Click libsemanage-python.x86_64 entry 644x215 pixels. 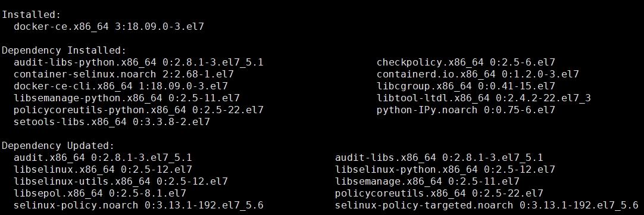127,98
